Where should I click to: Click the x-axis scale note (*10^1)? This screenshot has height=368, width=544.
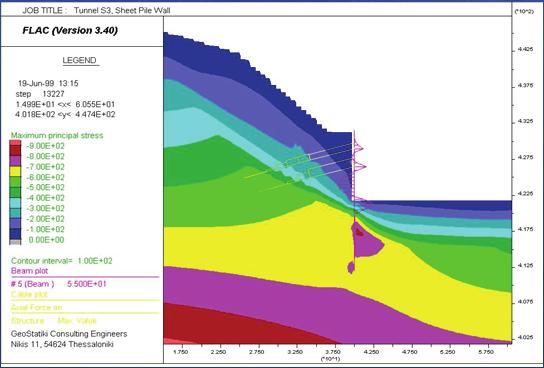(331, 359)
